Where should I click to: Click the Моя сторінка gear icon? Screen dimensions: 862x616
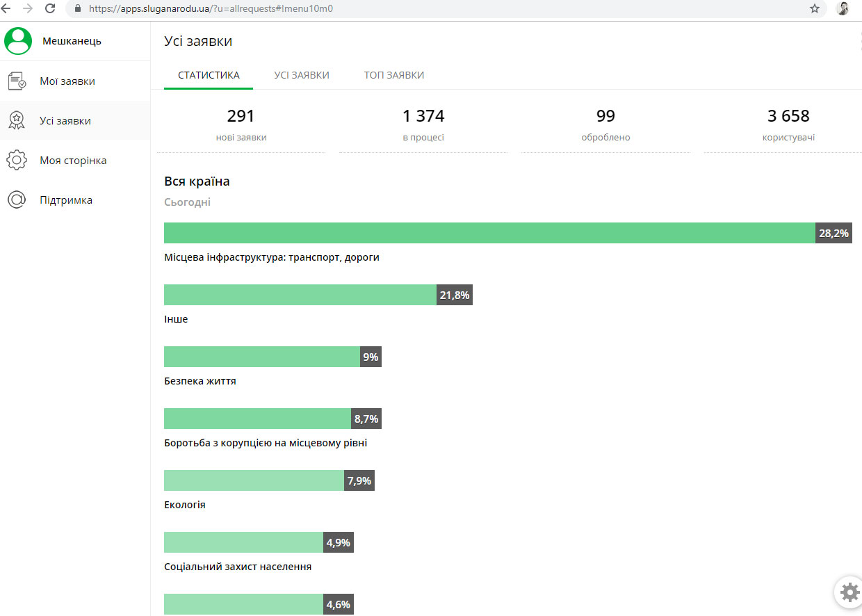click(17, 161)
